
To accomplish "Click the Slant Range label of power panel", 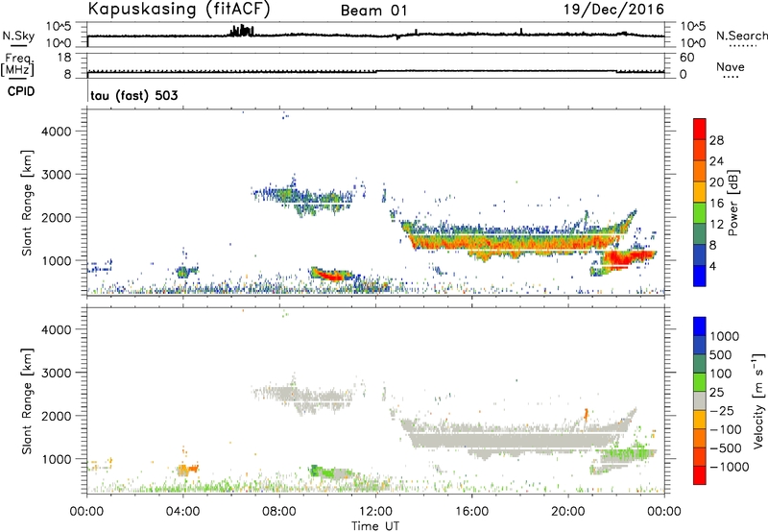I will [27, 203].
